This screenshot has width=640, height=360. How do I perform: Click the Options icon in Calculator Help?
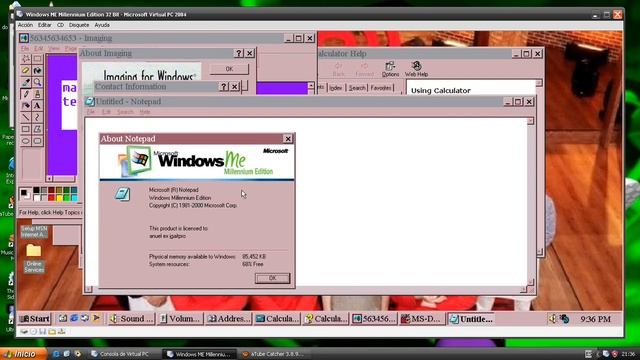pyautogui.click(x=390, y=69)
